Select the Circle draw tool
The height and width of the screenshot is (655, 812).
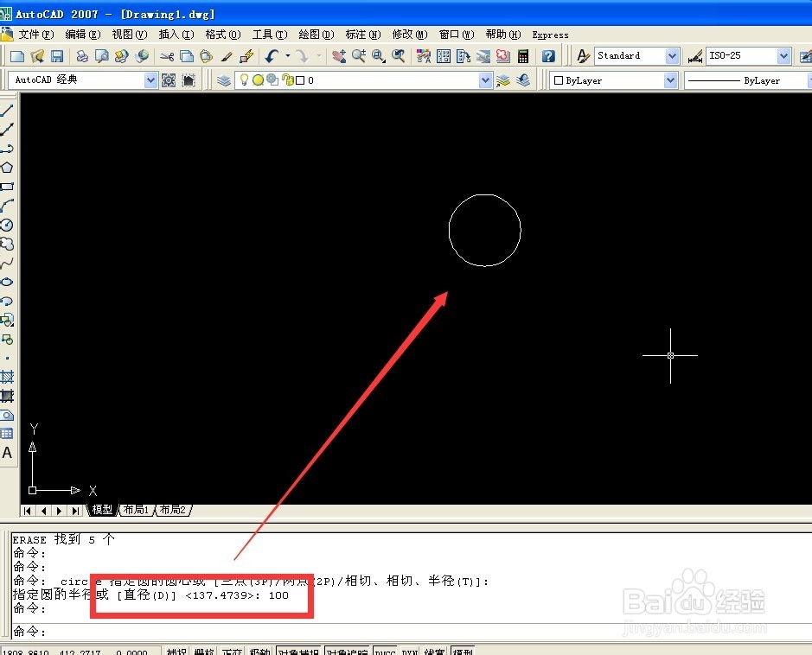[7, 225]
